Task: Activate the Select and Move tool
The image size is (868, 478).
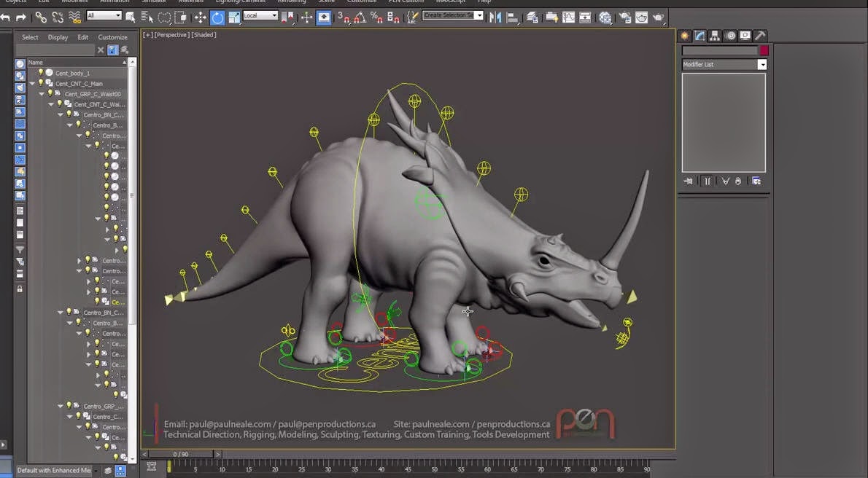Action: tap(200, 17)
